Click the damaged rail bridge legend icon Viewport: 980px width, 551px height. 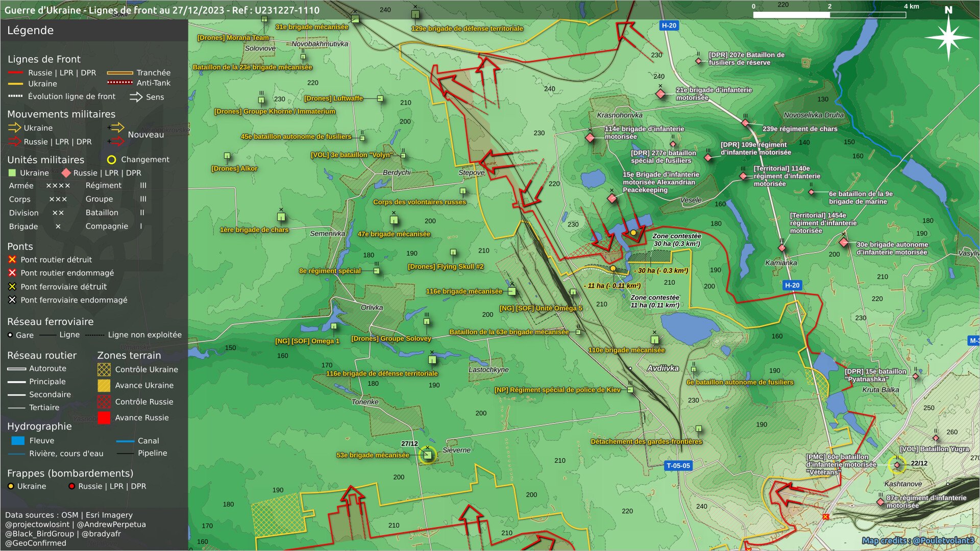point(12,300)
